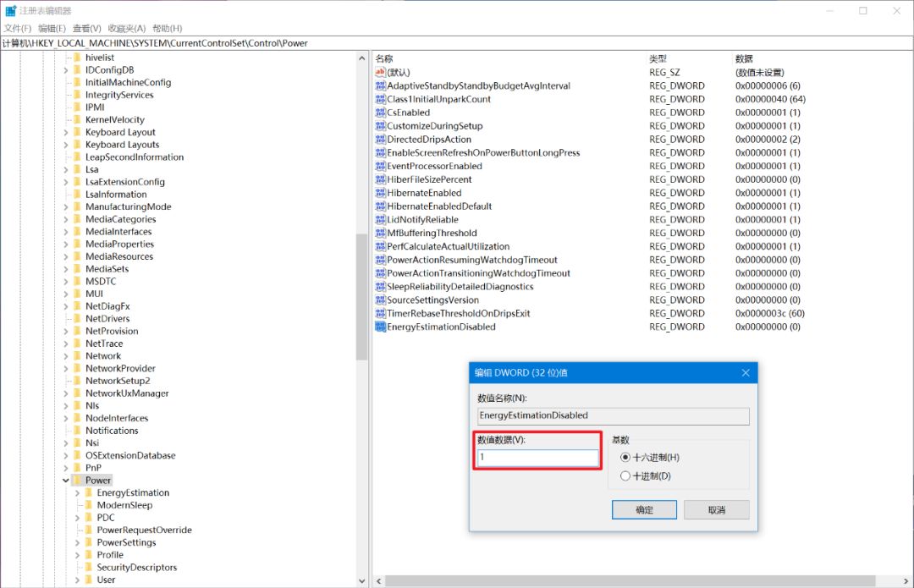Screen dimensions: 914x588
Task: Click the 数值数据(V) input field
Action: (x=538, y=457)
